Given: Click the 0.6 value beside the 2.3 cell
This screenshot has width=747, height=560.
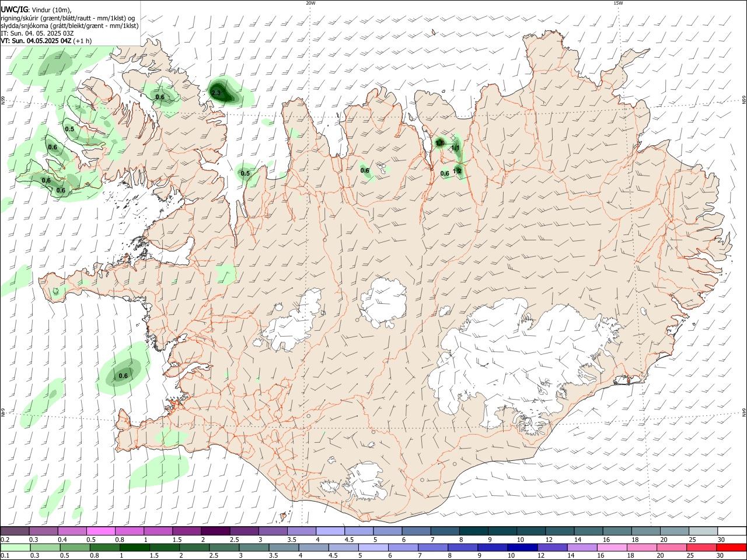Looking at the screenshot, I should [x=159, y=97].
